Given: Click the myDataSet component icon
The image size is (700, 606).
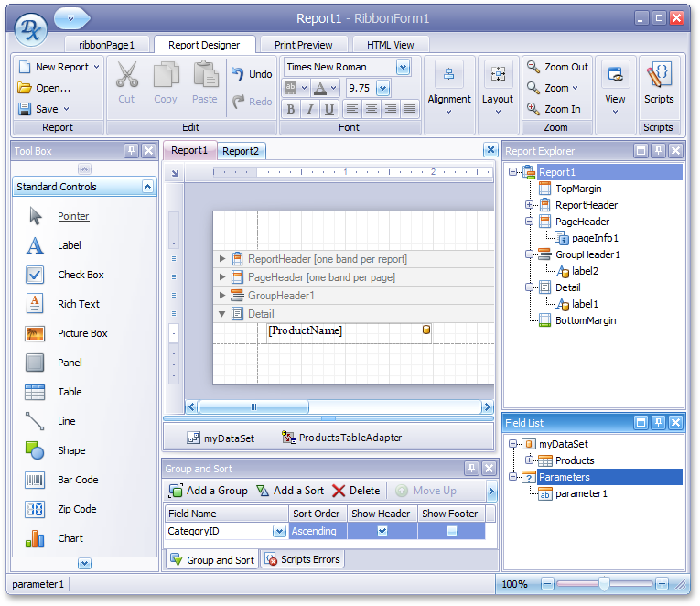Looking at the screenshot, I should pyautogui.click(x=193, y=438).
